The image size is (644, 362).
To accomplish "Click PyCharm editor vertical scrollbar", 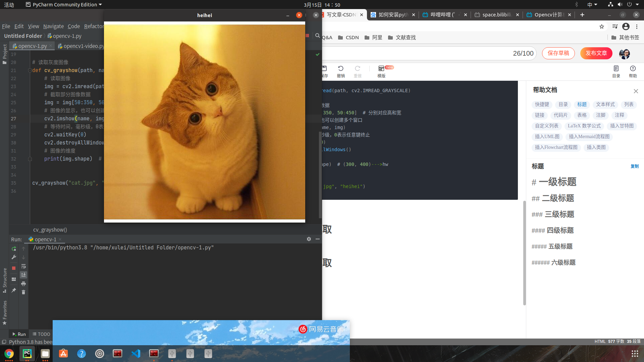I will click(320, 174).
